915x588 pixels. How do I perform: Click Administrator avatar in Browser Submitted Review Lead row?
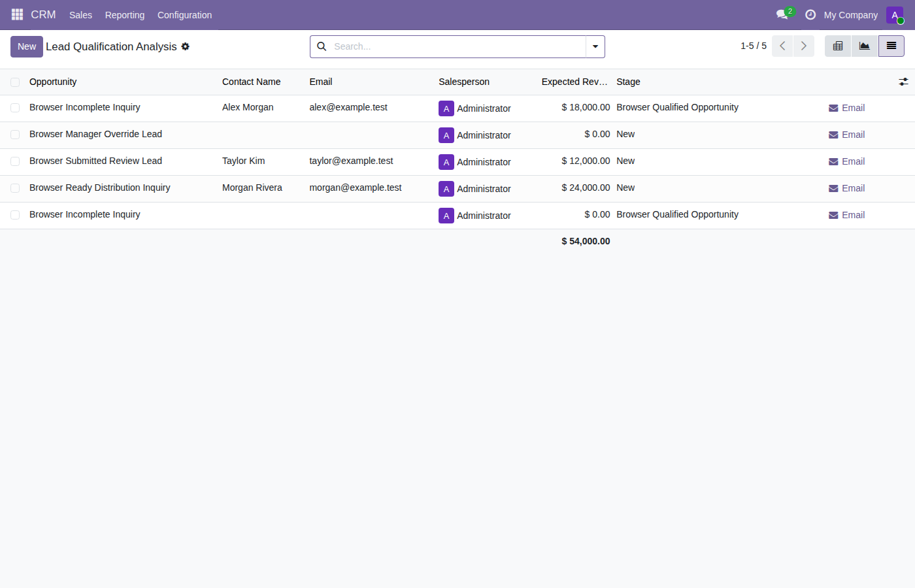click(446, 162)
